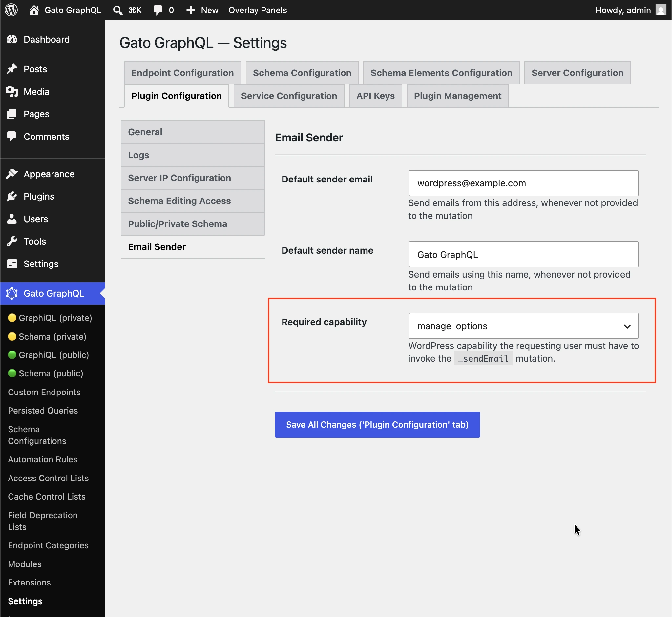Open Endpoint Categories link
The image size is (672, 617).
[48, 545]
